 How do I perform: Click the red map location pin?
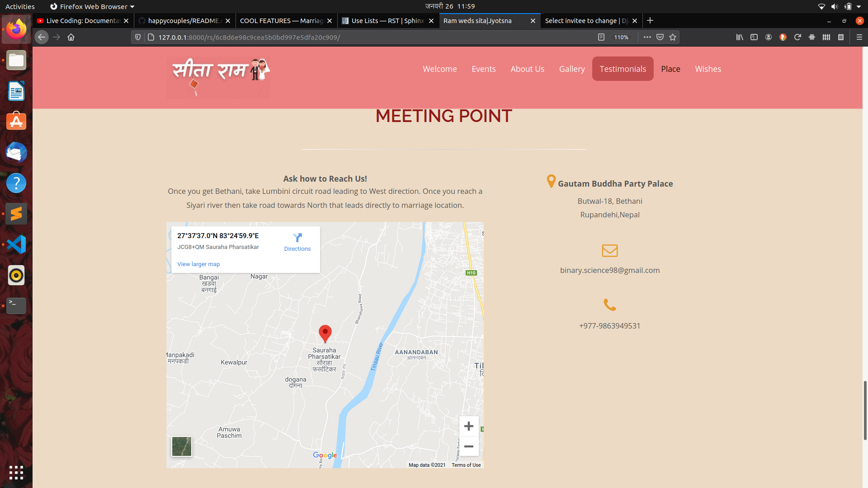(325, 334)
